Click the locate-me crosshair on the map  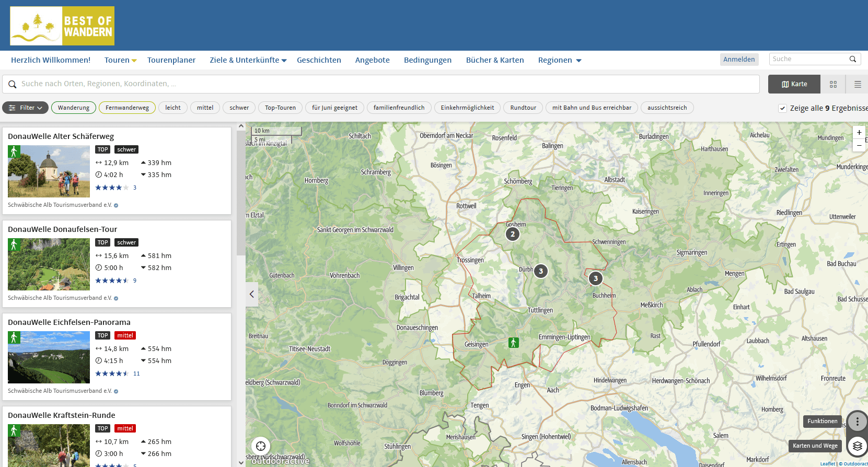(261, 446)
